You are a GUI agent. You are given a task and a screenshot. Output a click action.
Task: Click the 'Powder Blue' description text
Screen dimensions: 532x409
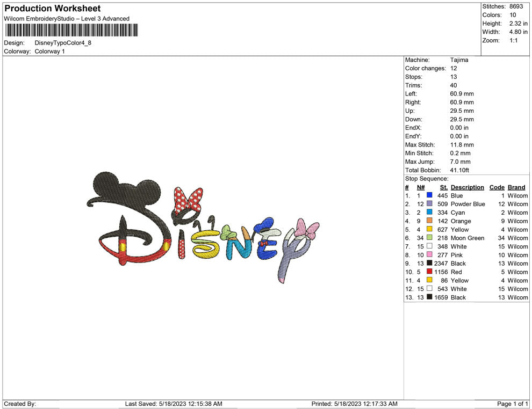pyautogui.click(x=468, y=204)
